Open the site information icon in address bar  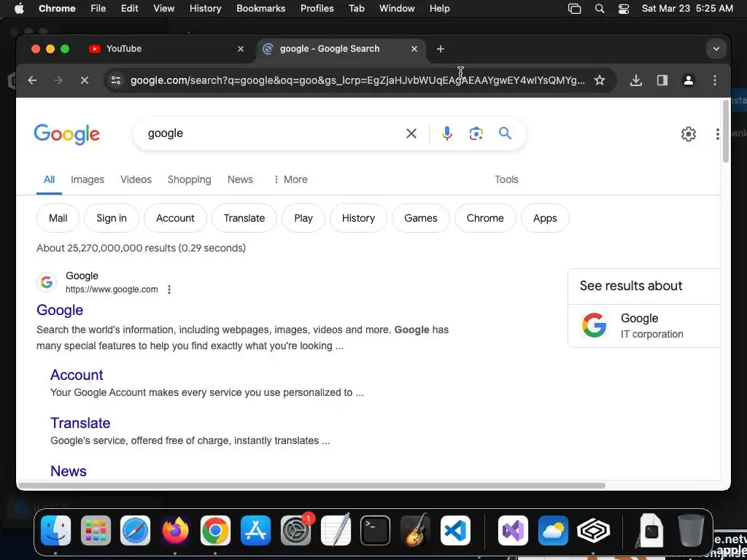pyautogui.click(x=116, y=80)
